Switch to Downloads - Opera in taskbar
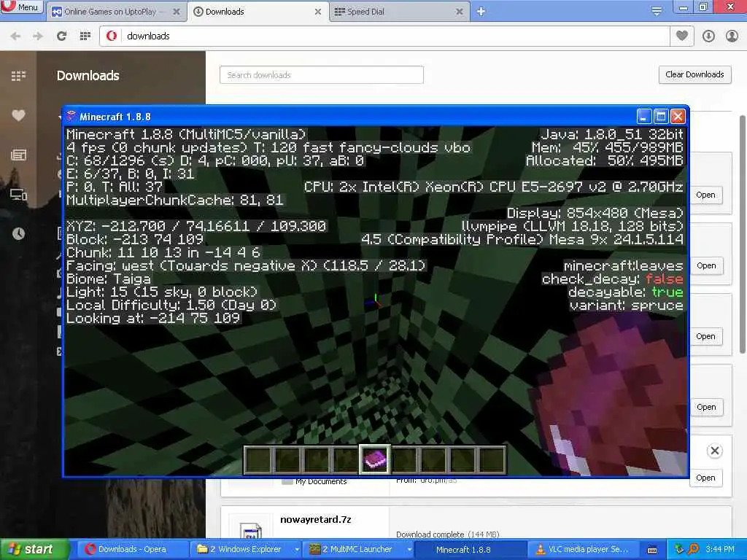 pyautogui.click(x=132, y=550)
